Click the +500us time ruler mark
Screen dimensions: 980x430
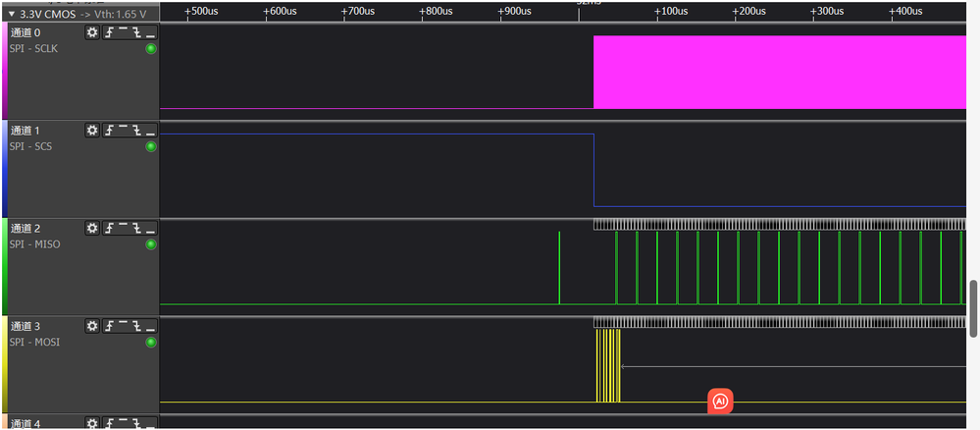pos(201,11)
